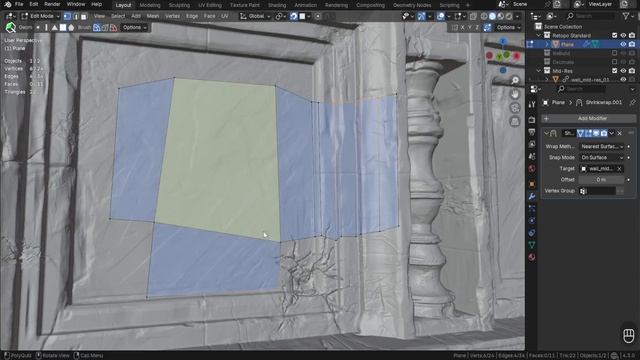Click Add Modifier button
The width and height of the screenshot is (640, 360).
click(x=588, y=118)
